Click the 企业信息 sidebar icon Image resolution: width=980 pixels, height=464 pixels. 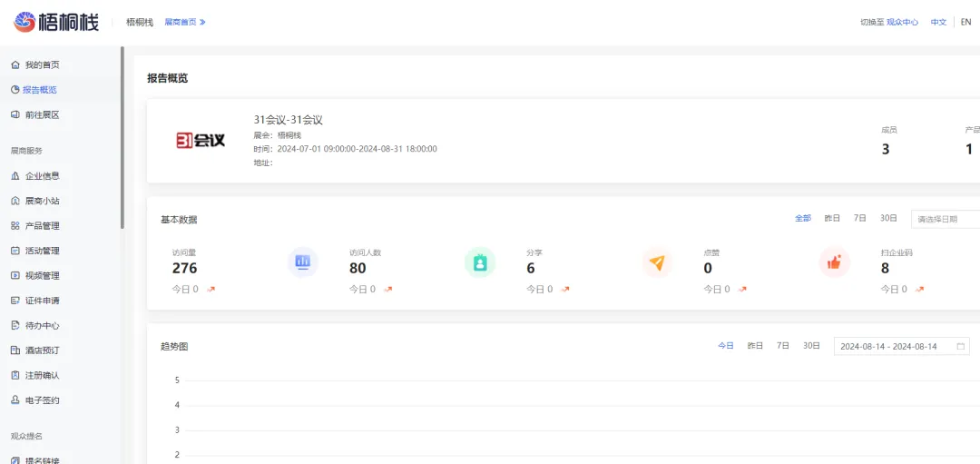pyautogui.click(x=15, y=176)
